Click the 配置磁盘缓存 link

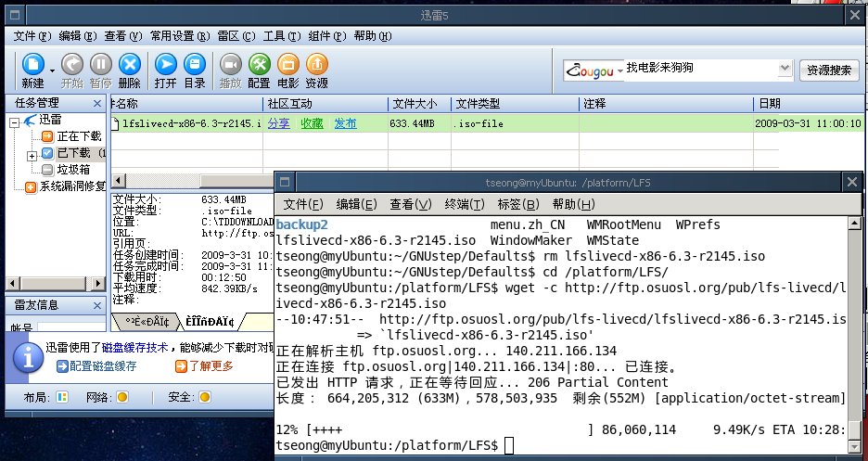click(96, 365)
